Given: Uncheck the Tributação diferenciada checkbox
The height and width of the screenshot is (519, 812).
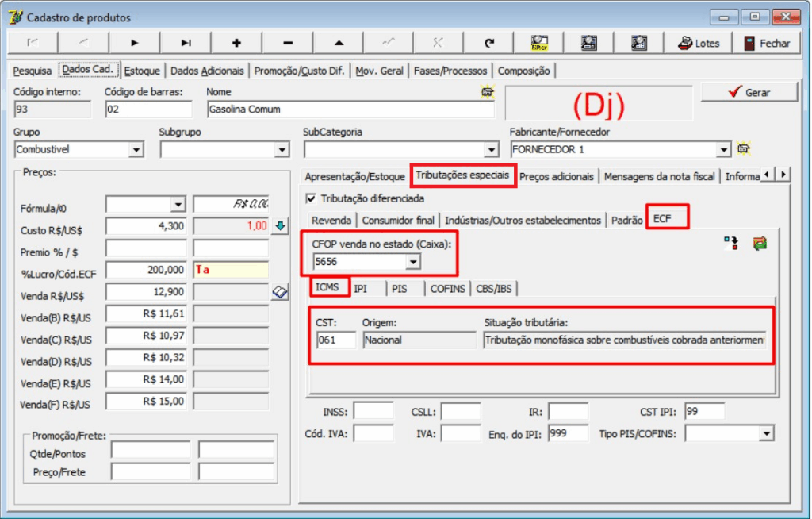Looking at the screenshot, I should point(310,200).
